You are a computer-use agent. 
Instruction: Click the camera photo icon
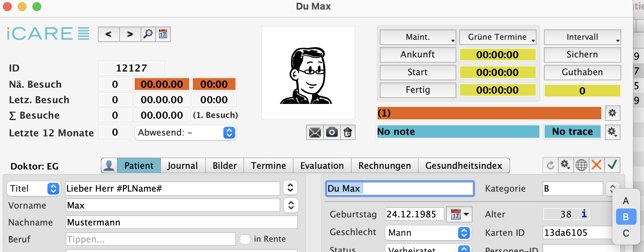332,132
